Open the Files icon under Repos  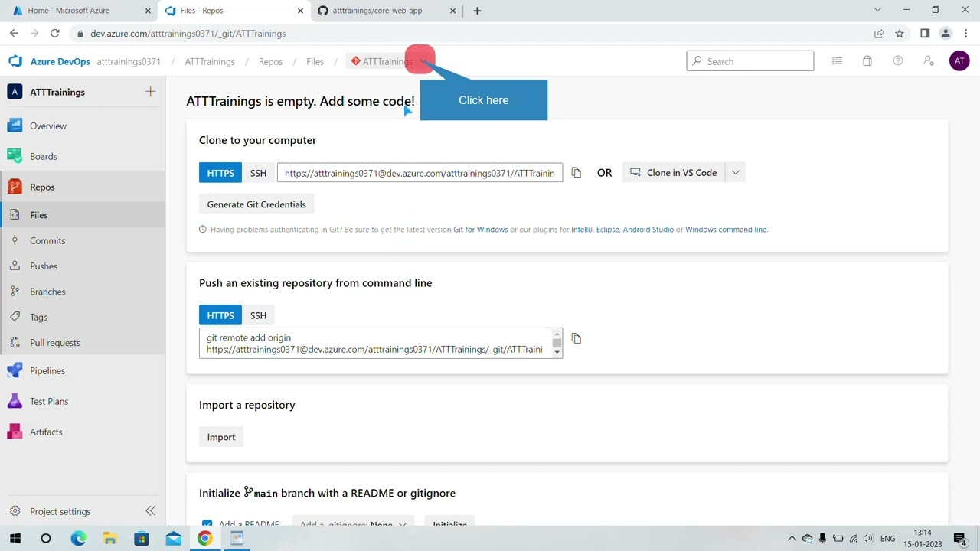[x=15, y=215]
